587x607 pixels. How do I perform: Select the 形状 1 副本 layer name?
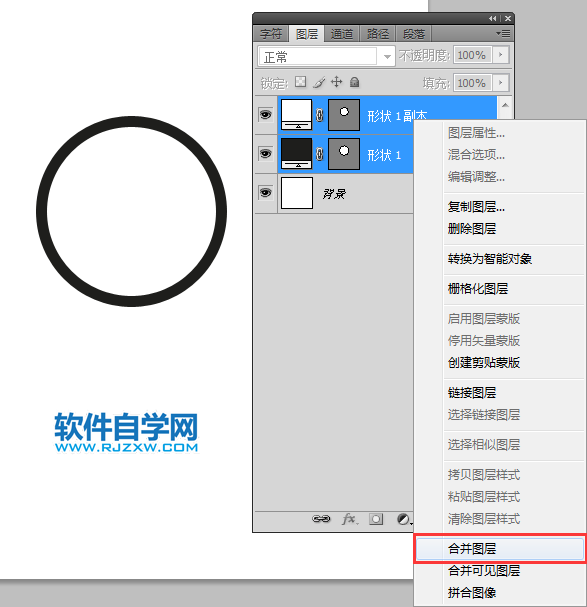397,116
